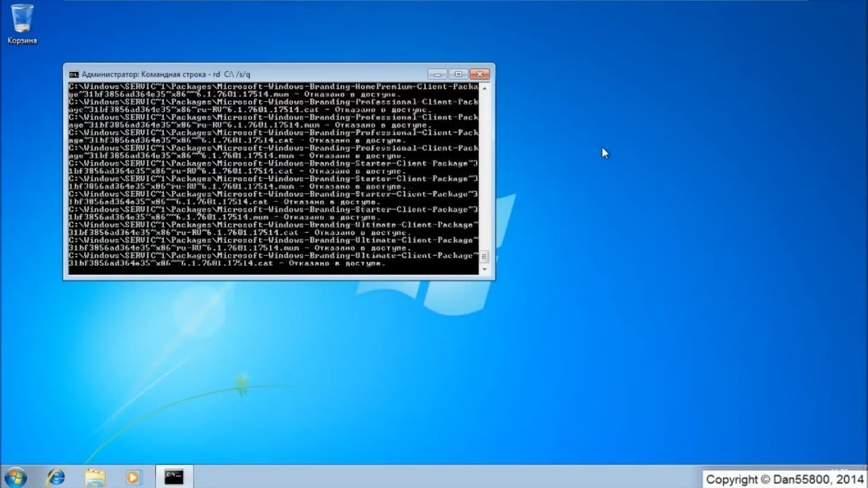Launch Windows Media Player from taskbar
The width and height of the screenshot is (868, 488).
[x=133, y=477]
